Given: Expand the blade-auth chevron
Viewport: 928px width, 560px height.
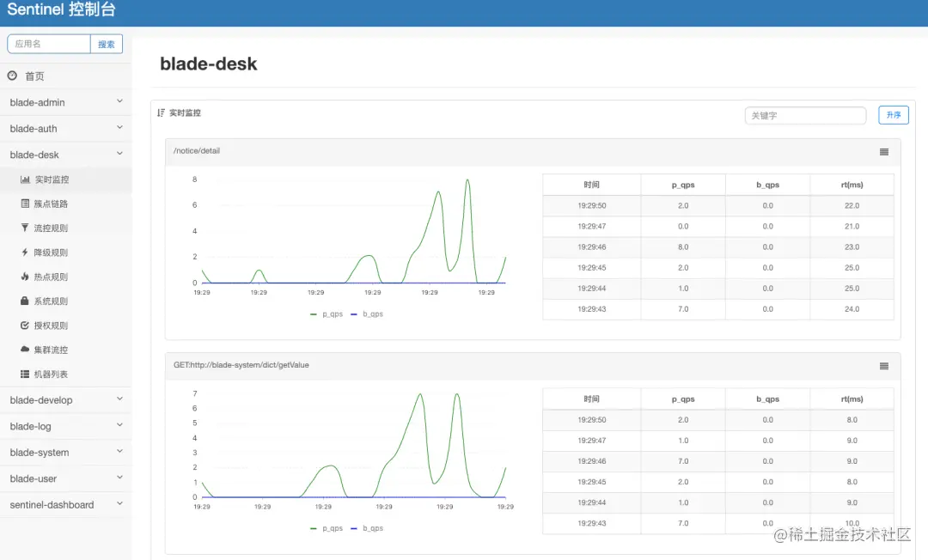Looking at the screenshot, I should click(119, 128).
